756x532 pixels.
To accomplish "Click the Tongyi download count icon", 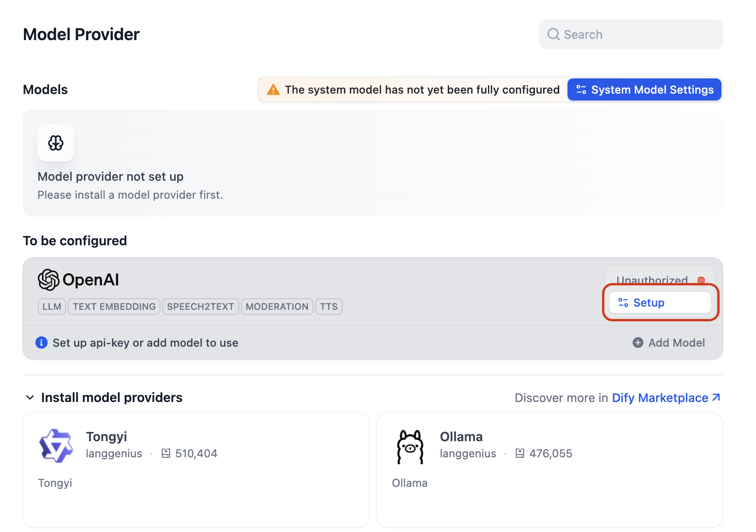I will tap(166, 454).
